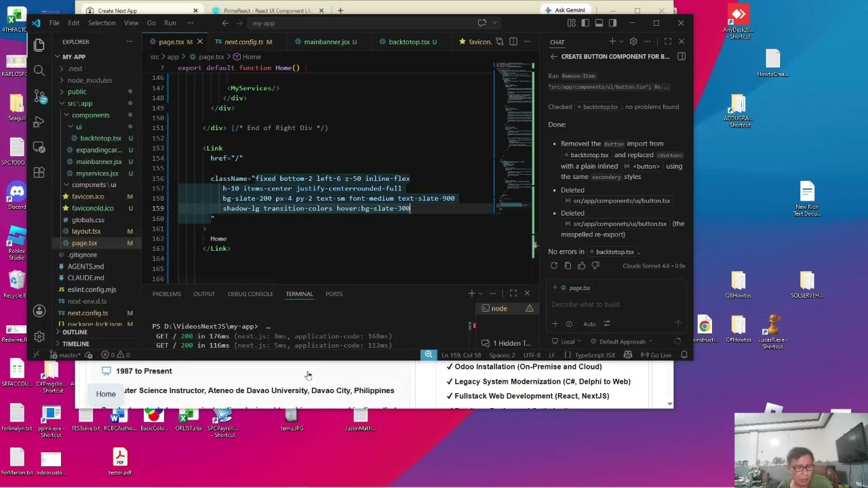Image resolution: width=868 pixels, height=488 pixels.
Task: Retry the chat response icon
Action: [x=554, y=266]
